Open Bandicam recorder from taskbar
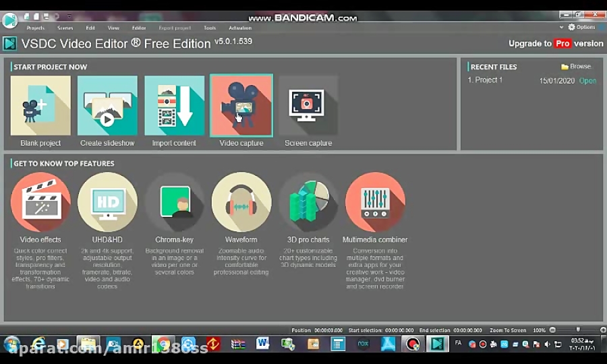Image resolution: width=607 pixels, height=364 pixels. 413,344
